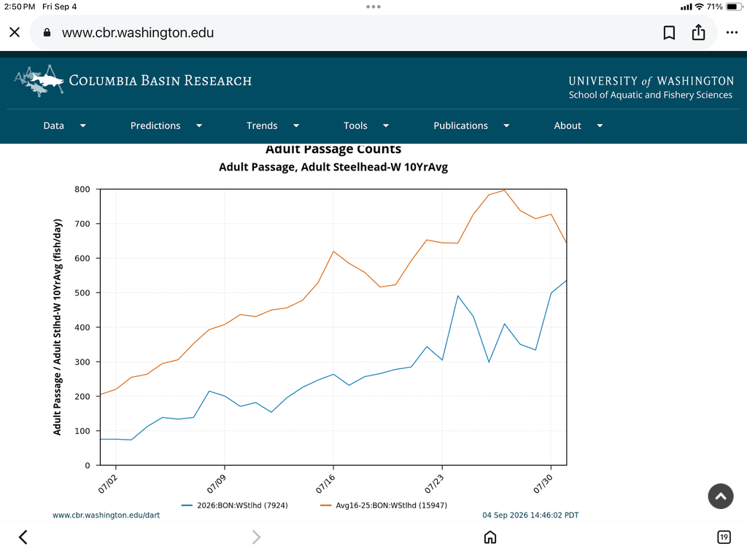This screenshot has width=747, height=560.
Task: Open the Trends menu
Action: (262, 125)
